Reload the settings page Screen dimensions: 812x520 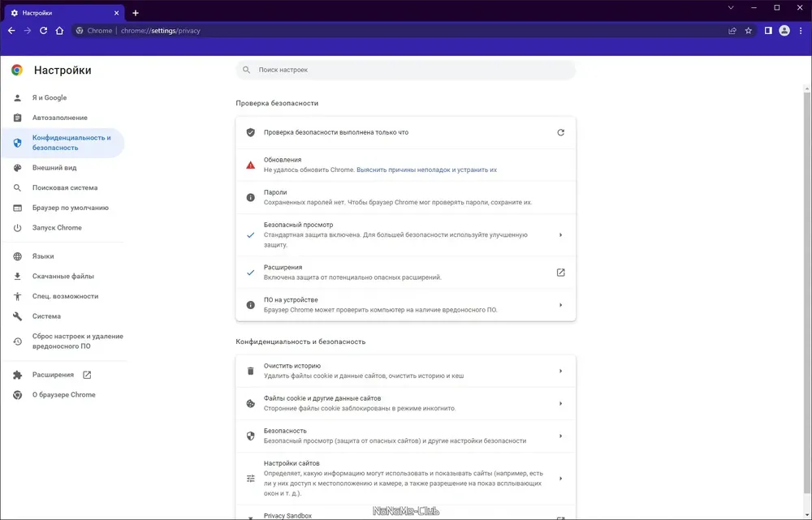[x=44, y=31]
